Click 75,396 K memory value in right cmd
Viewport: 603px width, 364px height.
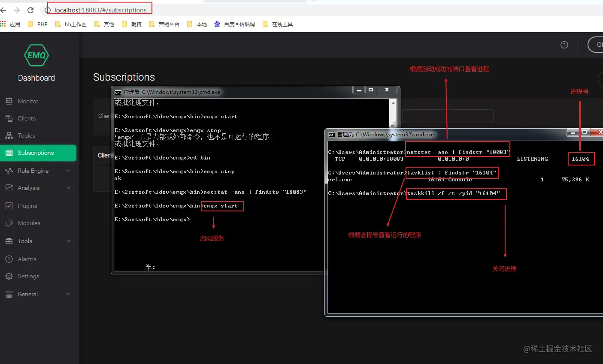pyautogui.click(x=575, y=180)
